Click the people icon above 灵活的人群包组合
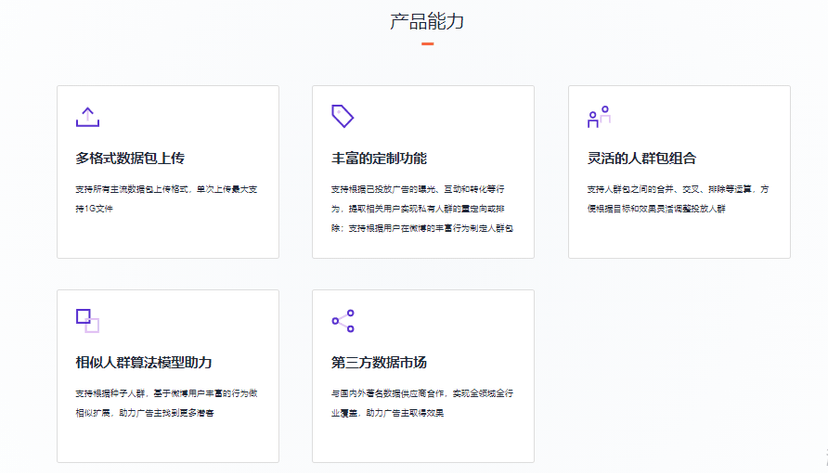Image resolution: width=828 pixels, height=473 pixels. pos(599,117)
